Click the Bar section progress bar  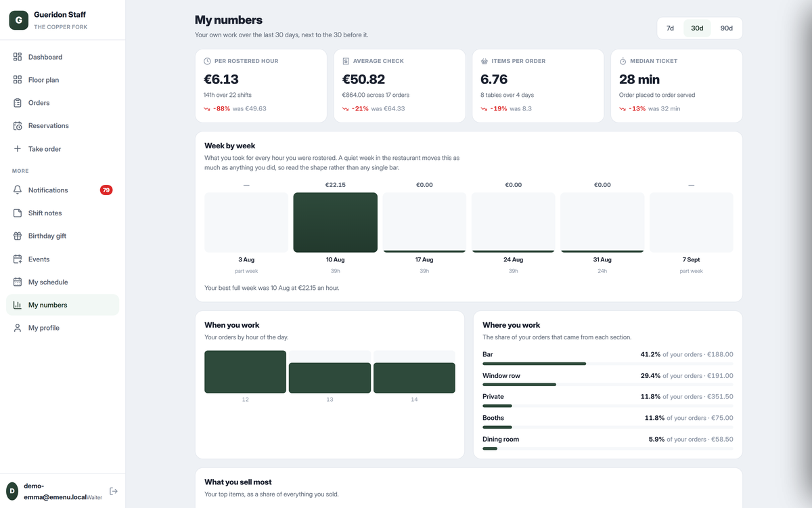tap(608, 364)
